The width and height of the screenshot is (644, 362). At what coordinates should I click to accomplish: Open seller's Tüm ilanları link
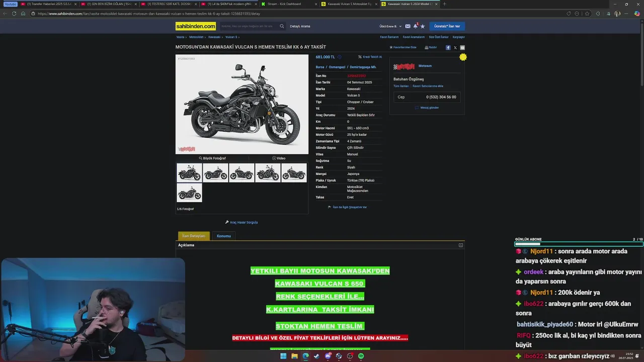[x=401, y=86]
